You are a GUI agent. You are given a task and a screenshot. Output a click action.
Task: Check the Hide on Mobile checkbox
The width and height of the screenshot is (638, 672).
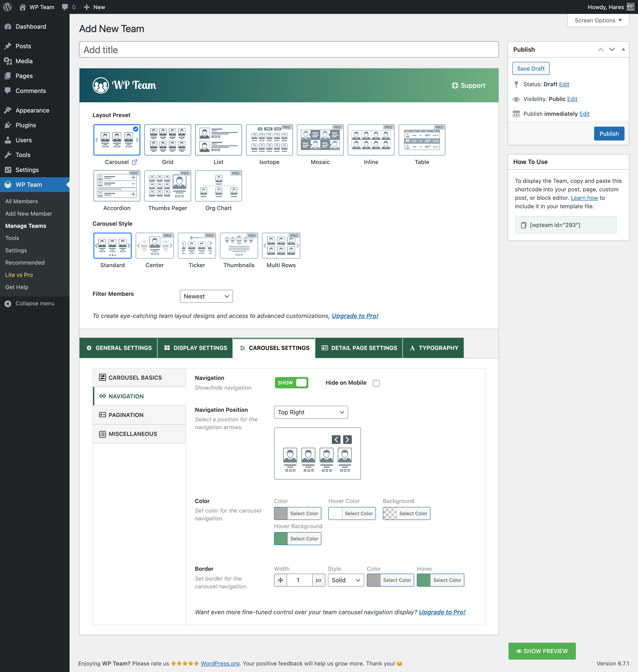click(376, 383)
